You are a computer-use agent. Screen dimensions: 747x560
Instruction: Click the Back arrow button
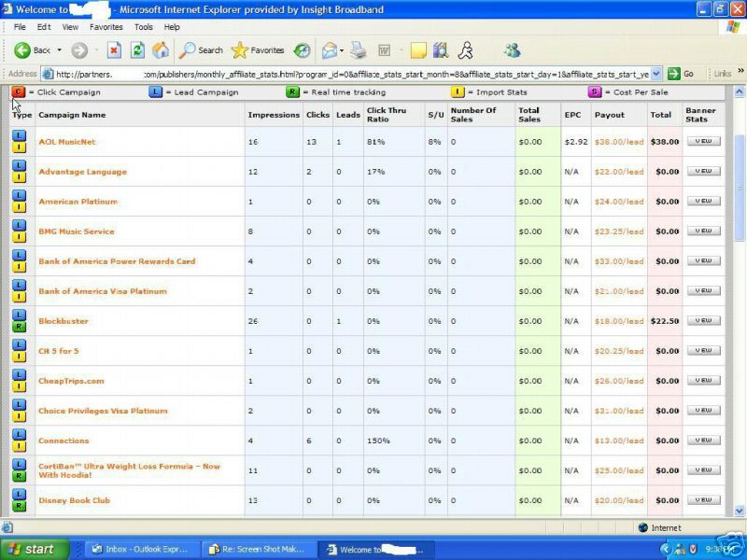pos(32,50)
